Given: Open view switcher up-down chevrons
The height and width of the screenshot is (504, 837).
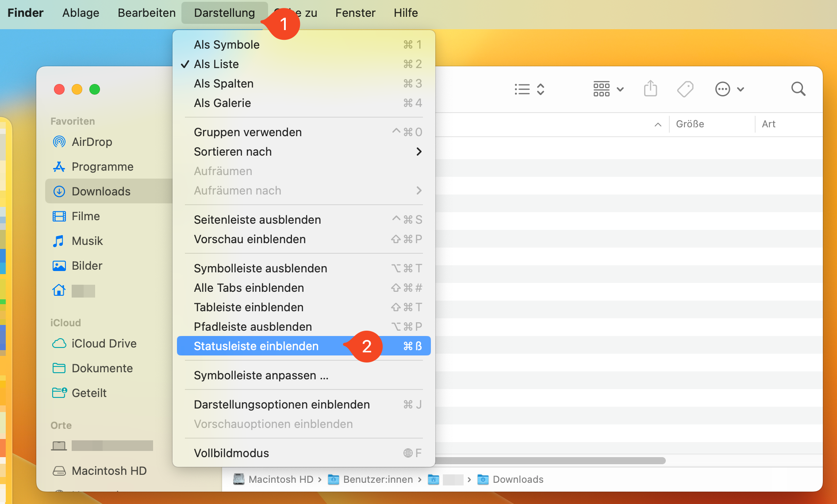Looking at the screenshot, I should click(x=541, y=89).
